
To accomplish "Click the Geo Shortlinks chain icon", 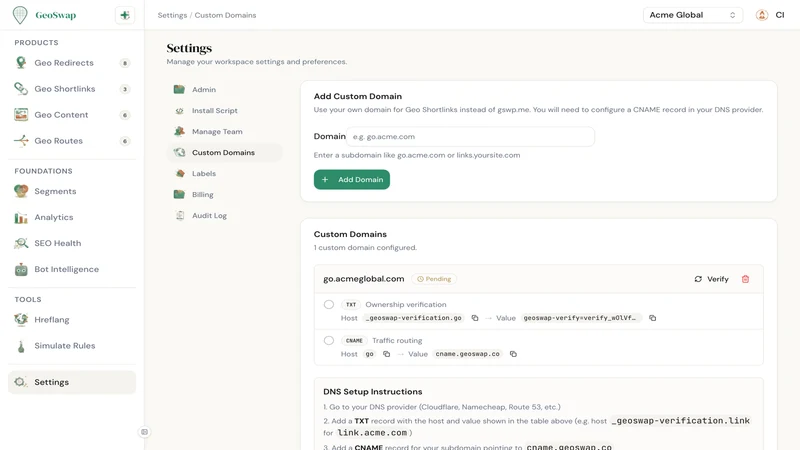I will coord(21,89).
